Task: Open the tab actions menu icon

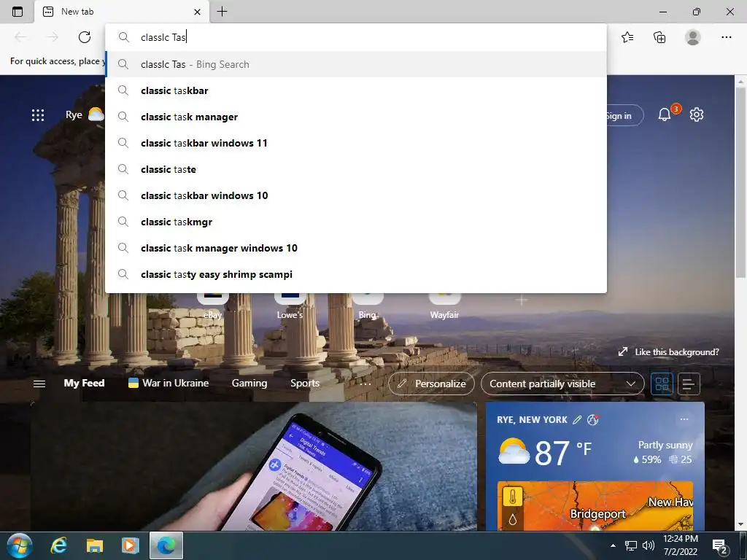Action: (18, 12)
